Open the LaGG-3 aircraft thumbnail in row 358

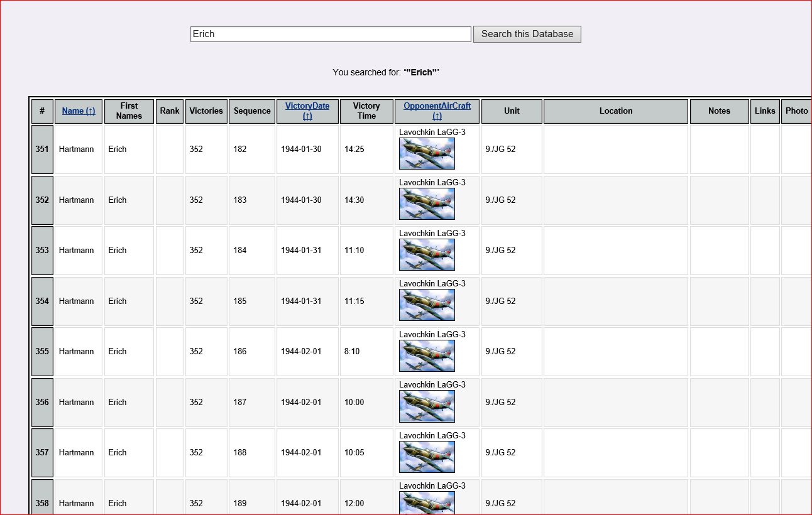click(427, 503)
